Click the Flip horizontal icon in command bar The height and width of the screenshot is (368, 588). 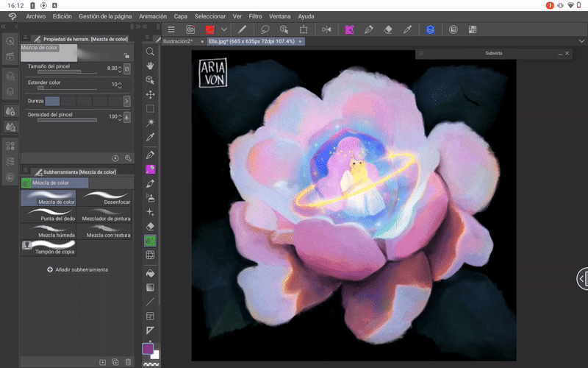327,29
